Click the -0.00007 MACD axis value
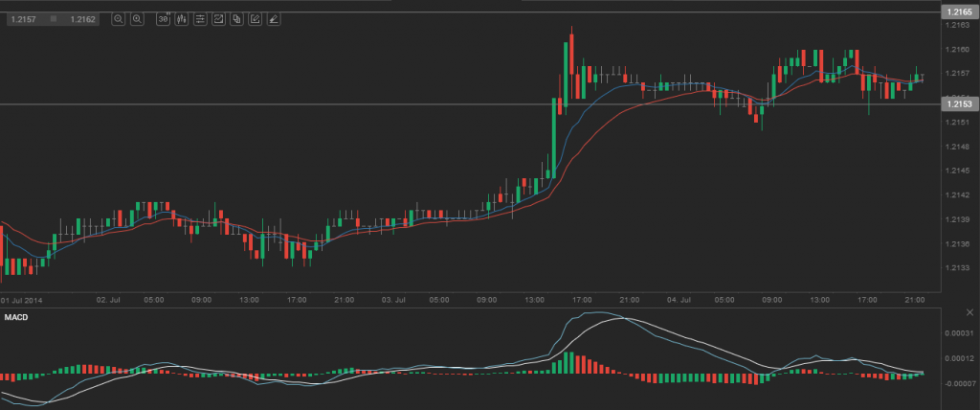The image size is (980, 410). tap(959, 383)
